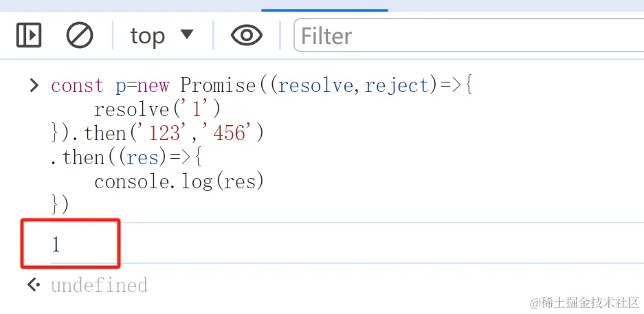Show the console sidebar panel
The image size is (644, 314).
coord(29,35)
